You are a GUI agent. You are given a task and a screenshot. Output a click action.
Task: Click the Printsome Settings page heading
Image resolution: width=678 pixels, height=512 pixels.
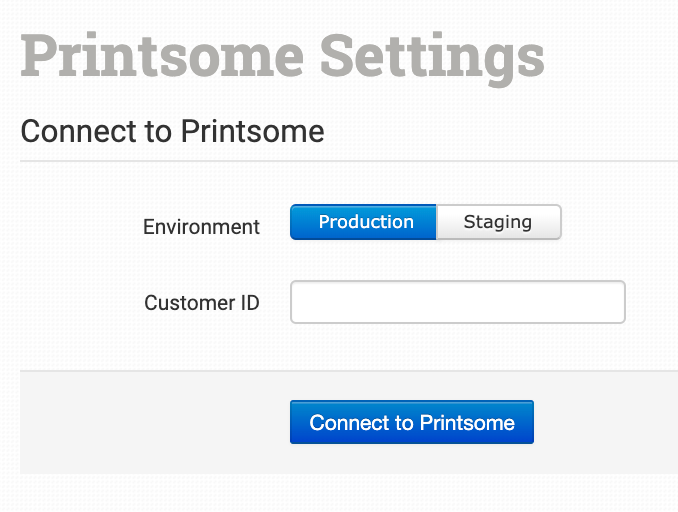click(282, 56)
